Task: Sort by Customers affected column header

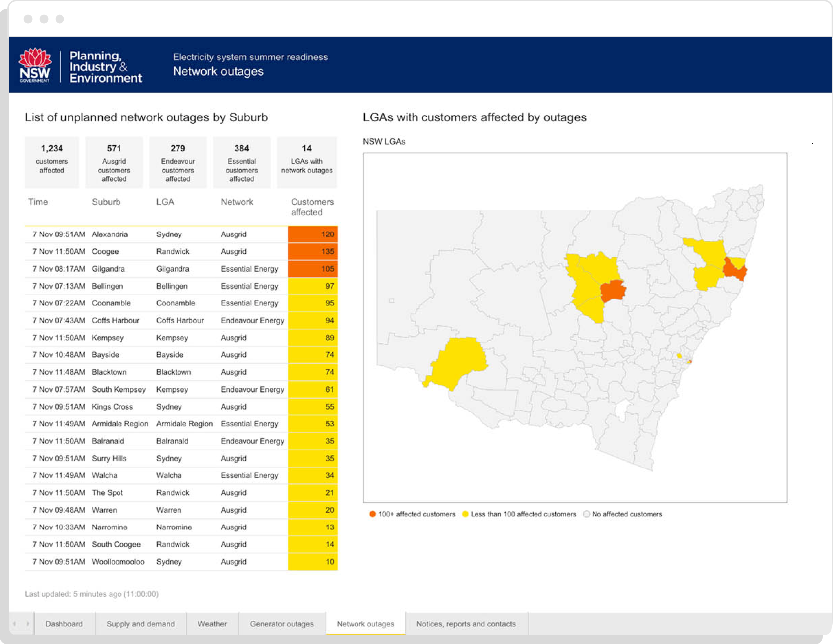Action: point(312,207)
